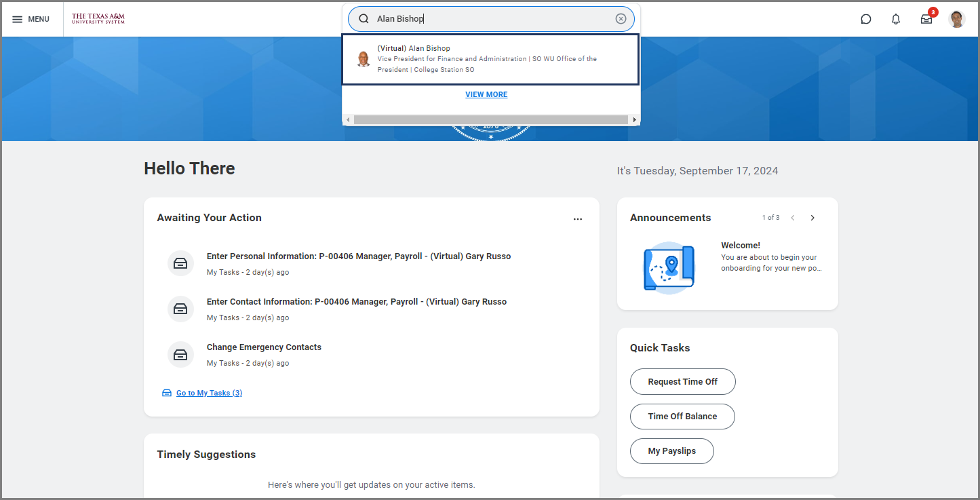Open My Payslips quick task
This screenshot has width=980, height=500.
(671, 451)
